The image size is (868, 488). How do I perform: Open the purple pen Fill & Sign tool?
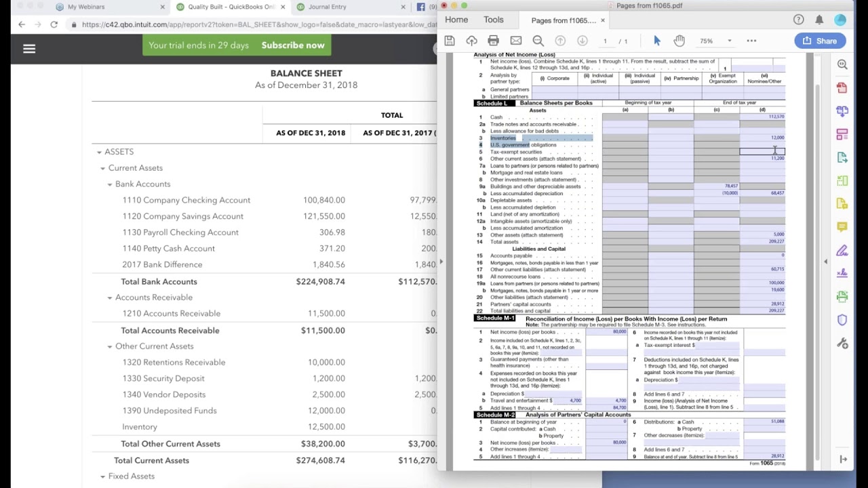(x=842, y=250)
